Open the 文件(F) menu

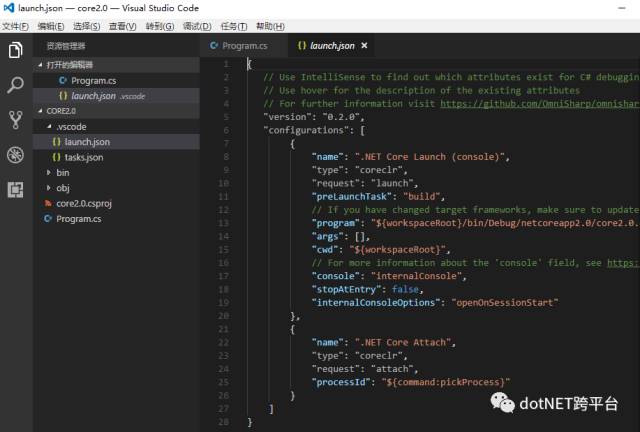pyautogui.click(x=15, y=27)
